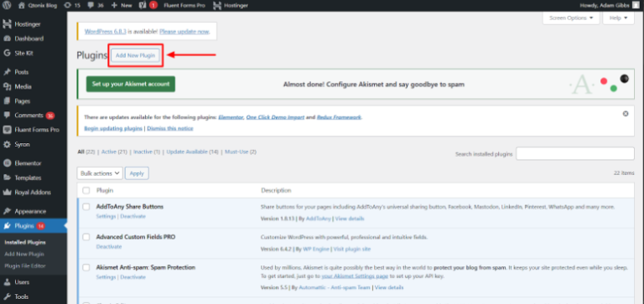Open the Dashboard gauge icon

(x=7, y=39)
